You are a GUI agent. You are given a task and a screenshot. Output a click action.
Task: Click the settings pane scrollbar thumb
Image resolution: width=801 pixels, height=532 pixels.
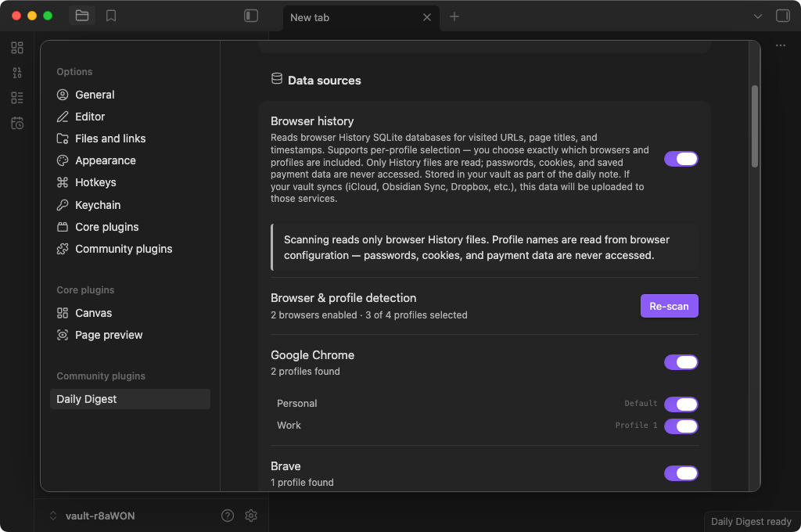coord(755,126)
